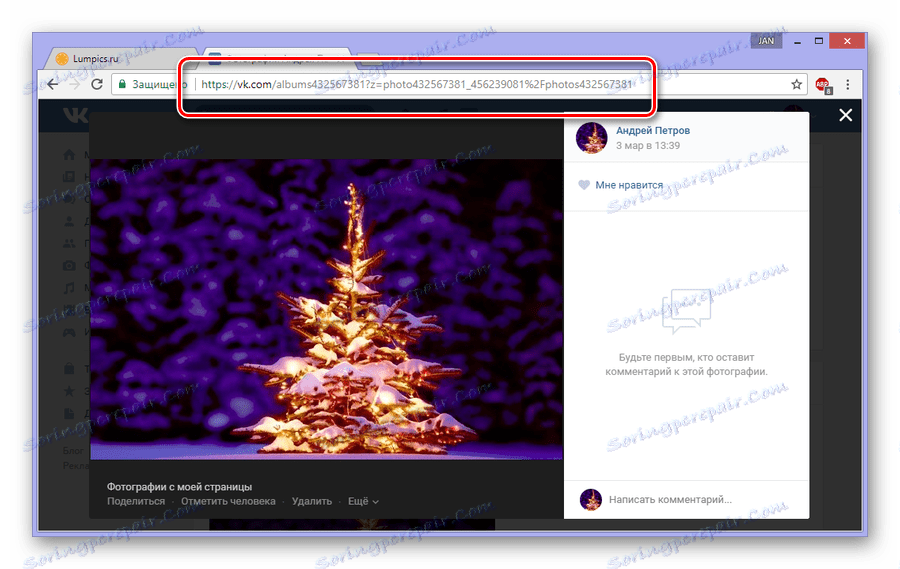This screenshot has width=900, height=569.
Task: Click the Мне нравится label
Action: click(629, 185)
